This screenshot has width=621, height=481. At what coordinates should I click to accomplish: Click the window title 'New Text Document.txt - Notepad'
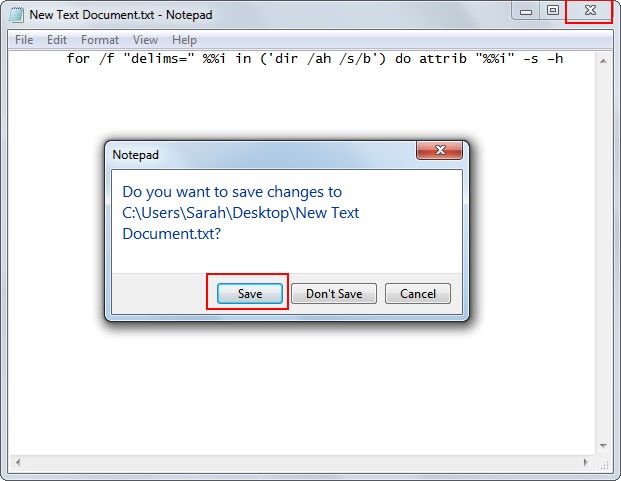click(121, 15)
